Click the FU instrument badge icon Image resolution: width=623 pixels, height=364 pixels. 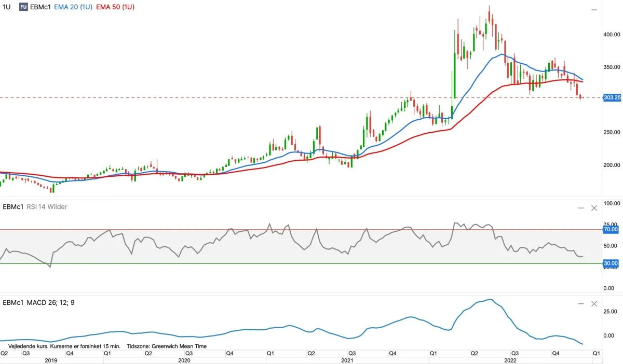coord(23,7)
